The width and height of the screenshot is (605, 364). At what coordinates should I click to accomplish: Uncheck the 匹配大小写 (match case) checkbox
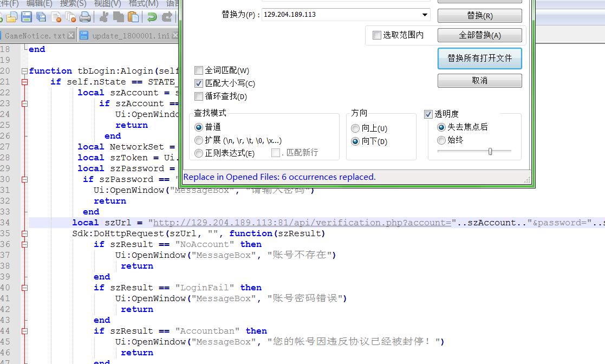click(x=199, y=83)
